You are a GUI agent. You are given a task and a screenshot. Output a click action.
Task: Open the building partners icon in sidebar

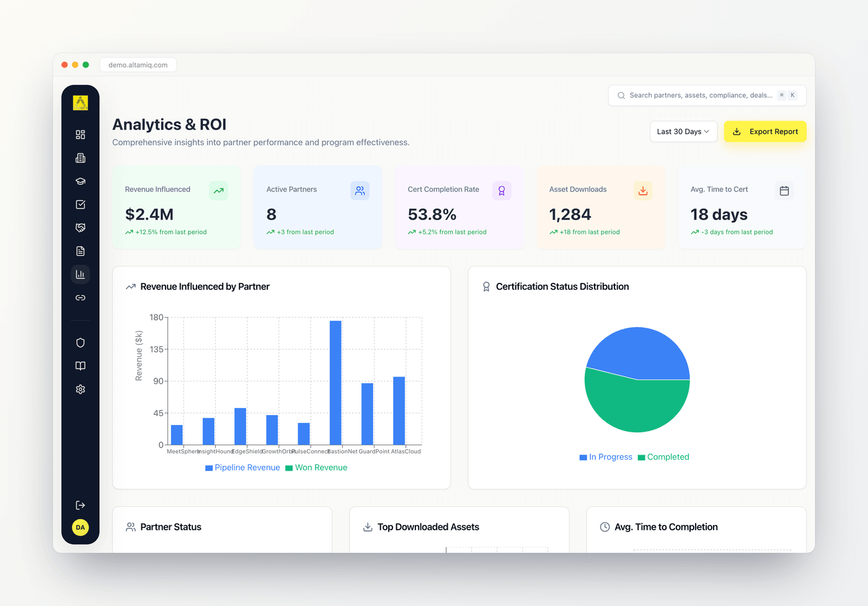(81, 158)
